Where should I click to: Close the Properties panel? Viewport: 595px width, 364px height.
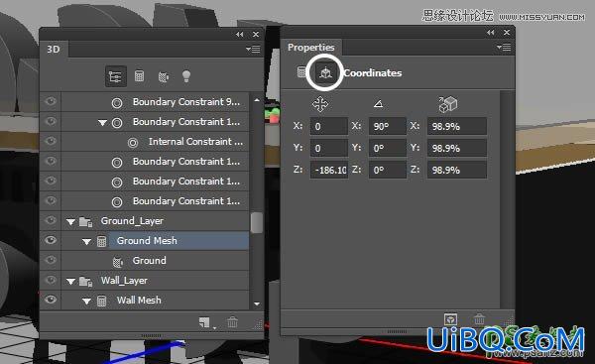[507, 33]
